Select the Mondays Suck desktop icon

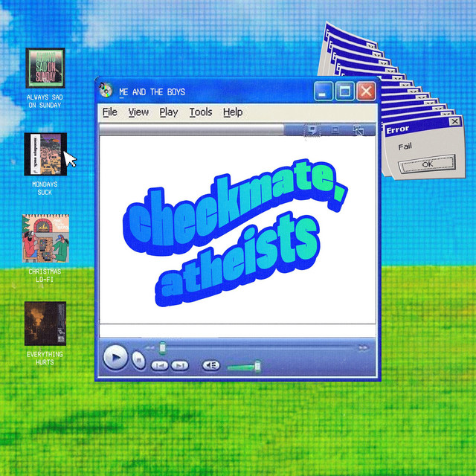45,155
